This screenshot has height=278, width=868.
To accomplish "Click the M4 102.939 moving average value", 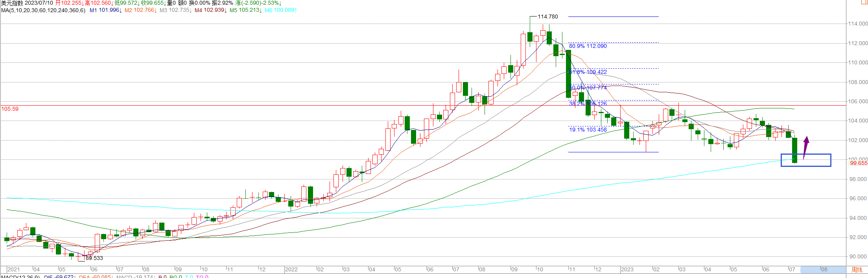I will [x=210, y=10].
